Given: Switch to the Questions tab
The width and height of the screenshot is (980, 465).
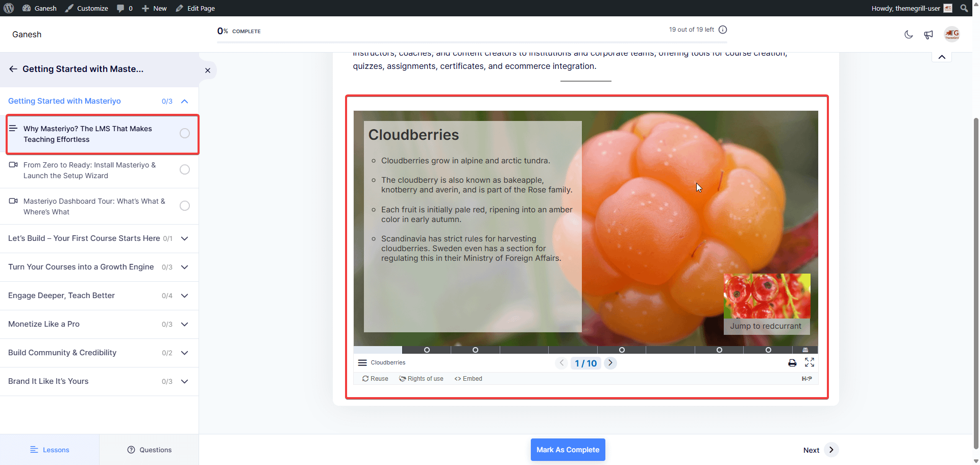Looking at the screenshot, I should (x=149, y=450).
